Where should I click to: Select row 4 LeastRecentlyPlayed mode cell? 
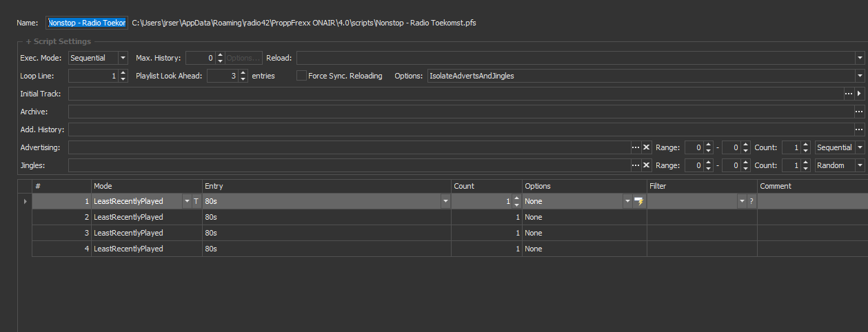147,249
